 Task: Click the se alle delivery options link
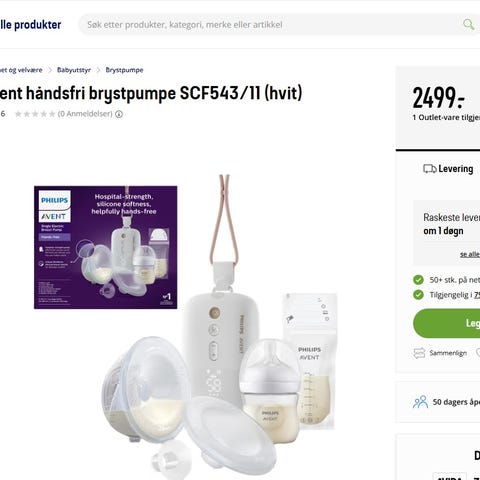click(x=470, y=254)
